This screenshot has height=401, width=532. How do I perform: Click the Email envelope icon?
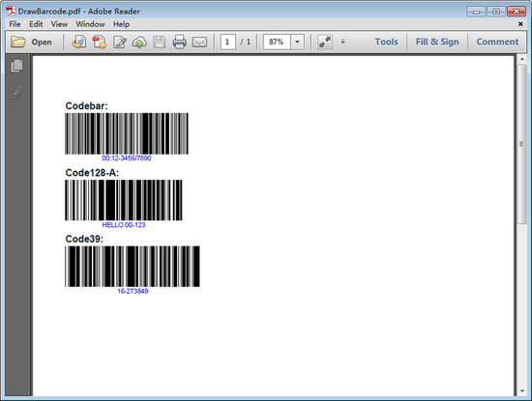coord(199,42)
